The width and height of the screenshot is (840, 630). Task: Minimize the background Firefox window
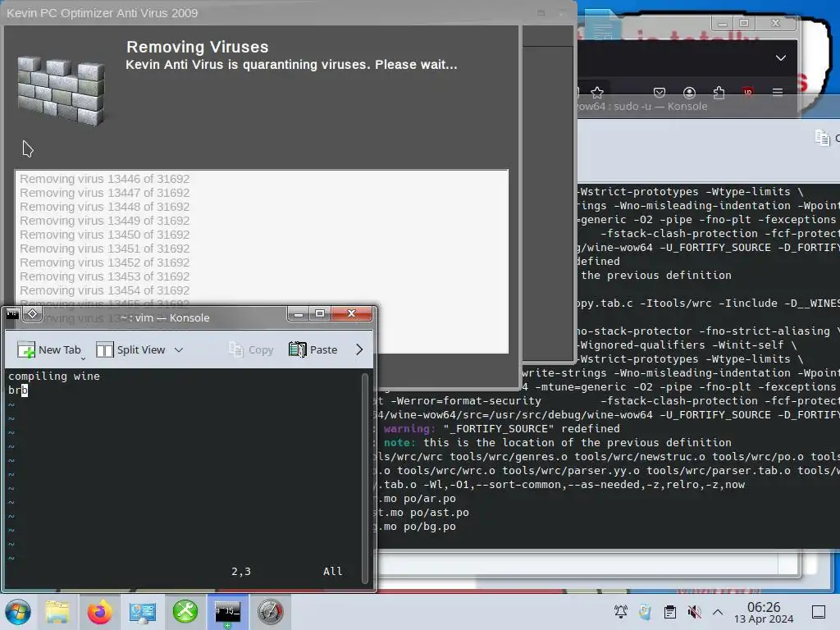click(723, 23)
